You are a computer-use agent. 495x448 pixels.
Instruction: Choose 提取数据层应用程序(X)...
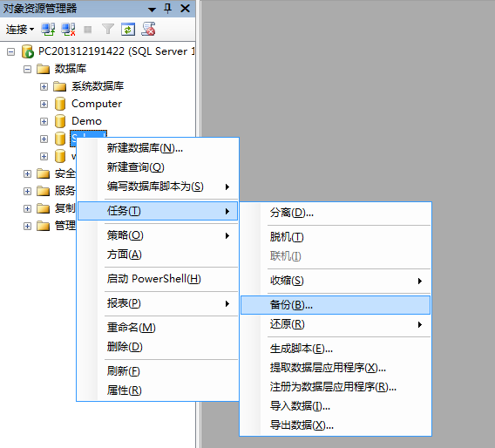click(336, 368)
